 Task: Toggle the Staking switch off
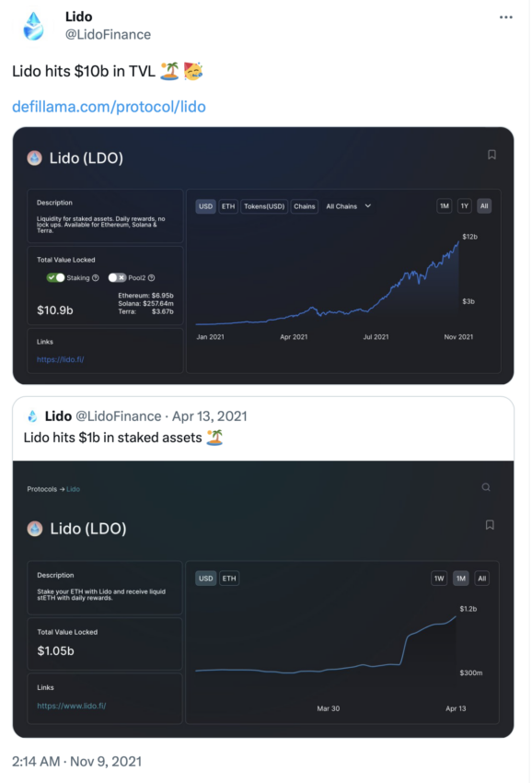click(55, 277)
